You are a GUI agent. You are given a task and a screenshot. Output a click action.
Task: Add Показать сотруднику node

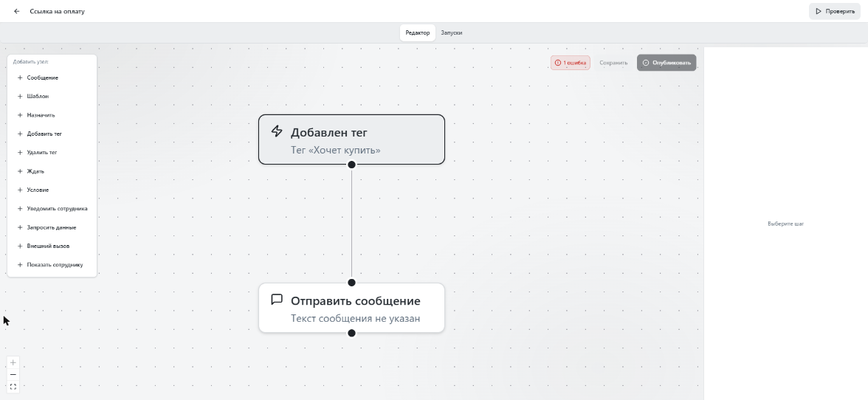coord(52,264)
